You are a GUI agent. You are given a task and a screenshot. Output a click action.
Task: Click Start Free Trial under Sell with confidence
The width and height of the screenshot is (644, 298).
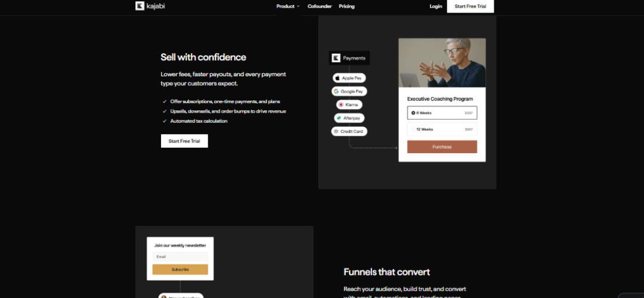click(x=184, y=141)
